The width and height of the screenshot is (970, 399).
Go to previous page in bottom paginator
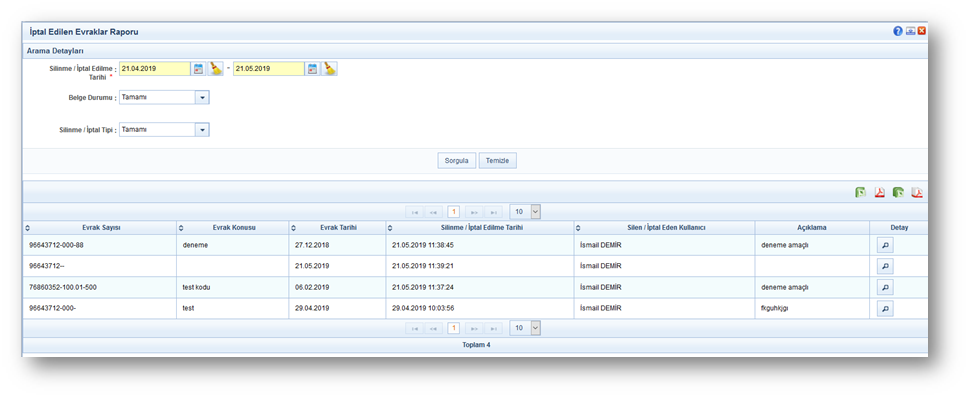click(434, 328)
